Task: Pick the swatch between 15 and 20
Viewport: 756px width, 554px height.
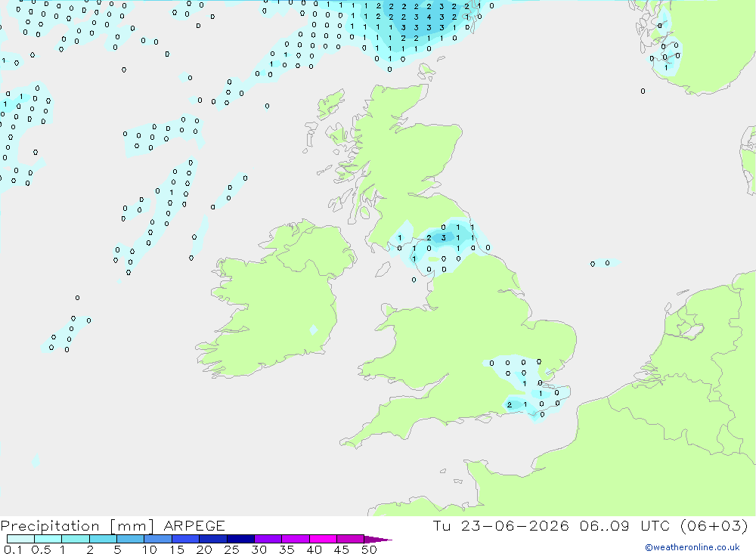Action: coord(186,539)
